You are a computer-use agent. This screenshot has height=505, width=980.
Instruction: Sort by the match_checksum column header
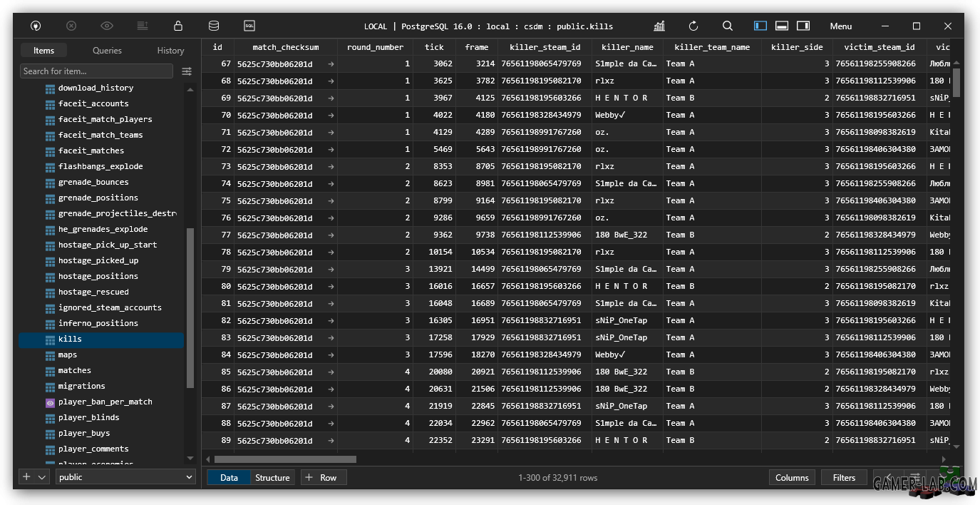pyautogui.click(x=285, y=47)
